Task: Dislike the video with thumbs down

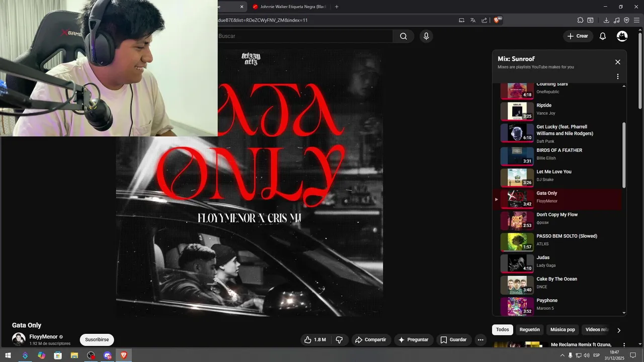Action: (339, 340)
